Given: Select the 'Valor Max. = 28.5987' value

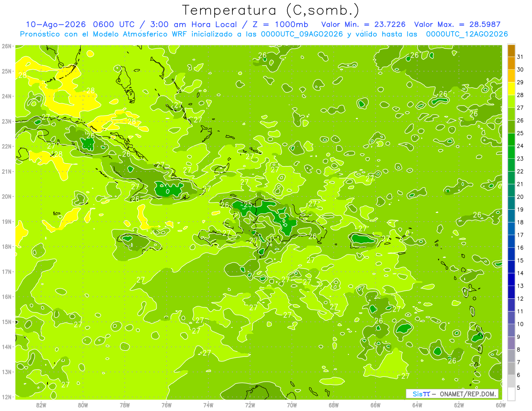Looking at the screenshot, I should tap(458, 24).
